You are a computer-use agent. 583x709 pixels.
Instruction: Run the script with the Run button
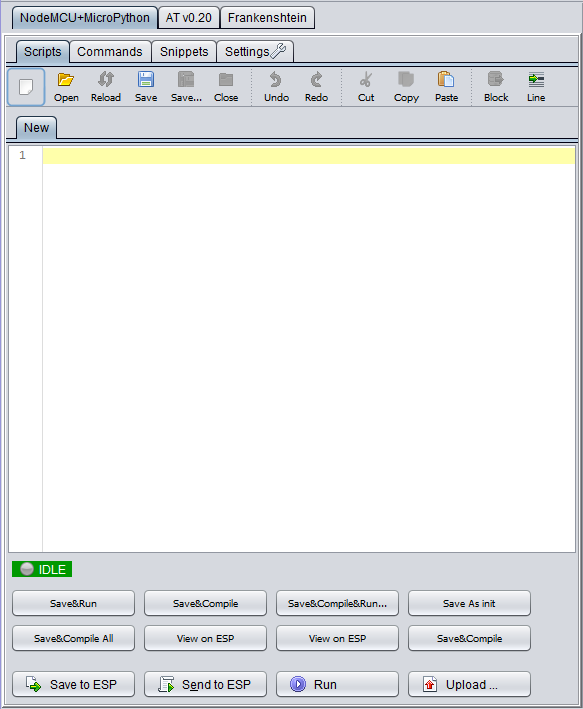click(337, 684)
